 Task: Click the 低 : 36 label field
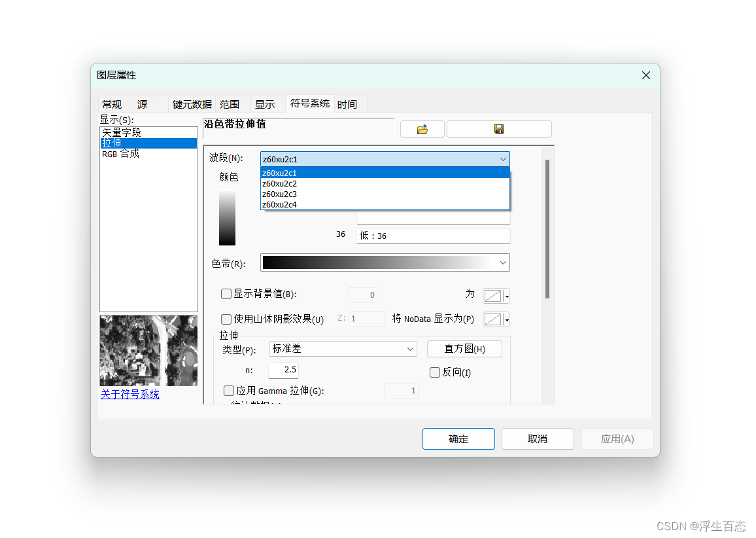[433, 236]
